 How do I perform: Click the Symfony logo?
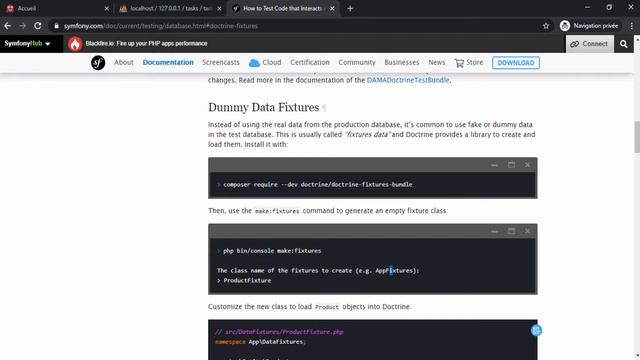(x=98, y=62)
